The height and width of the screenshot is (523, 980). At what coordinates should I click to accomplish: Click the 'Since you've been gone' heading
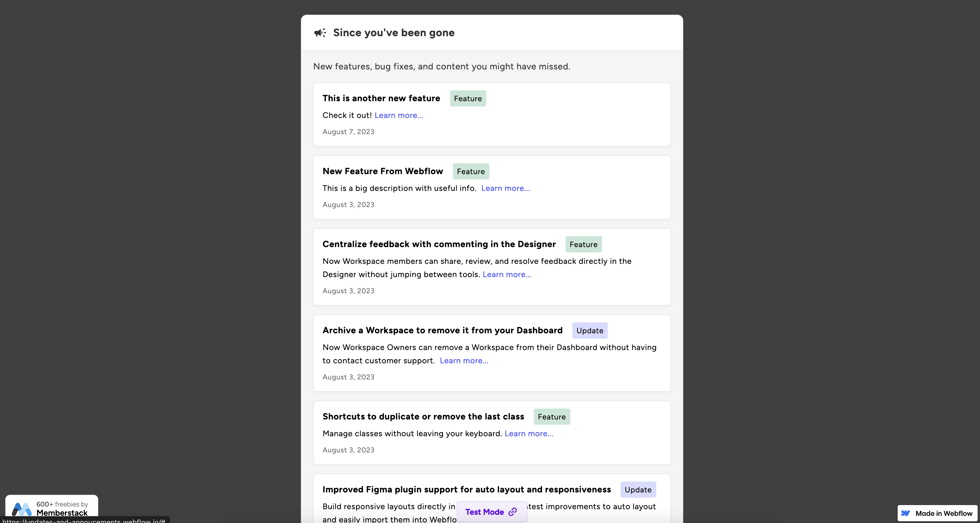(394, 33)
